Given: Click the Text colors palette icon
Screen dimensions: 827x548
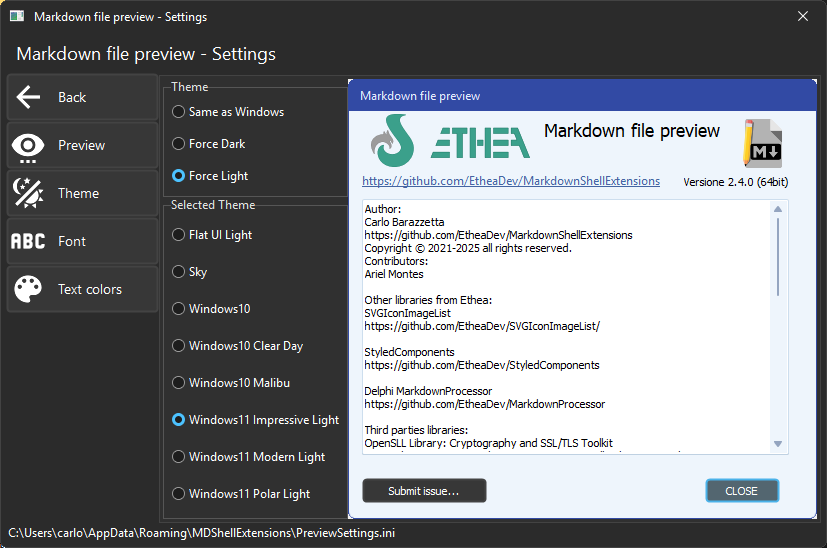Looking at the screenshot, I should (x=28, y=289).
